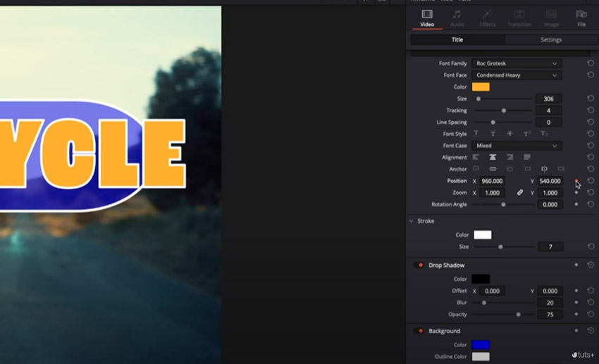
Task: Switch to the Effects inspector tab
Action: [x=488, y=18]
